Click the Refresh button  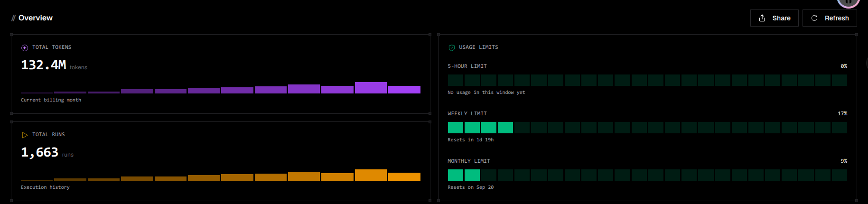(x=830, y=18)
